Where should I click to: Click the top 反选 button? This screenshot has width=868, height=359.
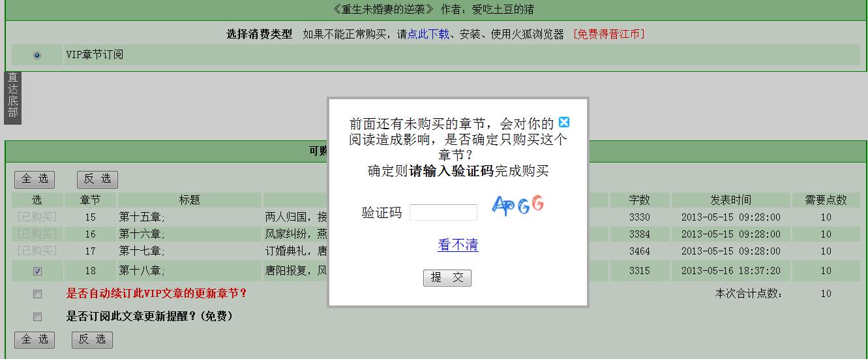coord(97,179)
